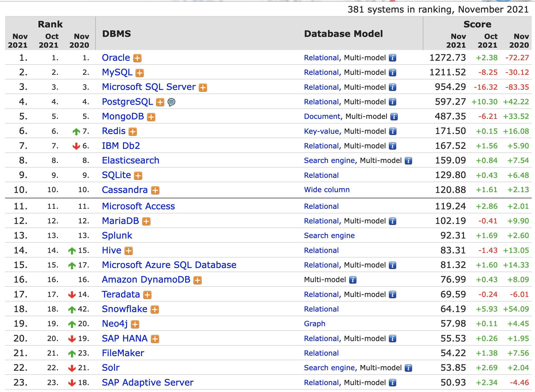Screen dimensions: 535x392
Task: Open the Teradata link
Action: 121,294
